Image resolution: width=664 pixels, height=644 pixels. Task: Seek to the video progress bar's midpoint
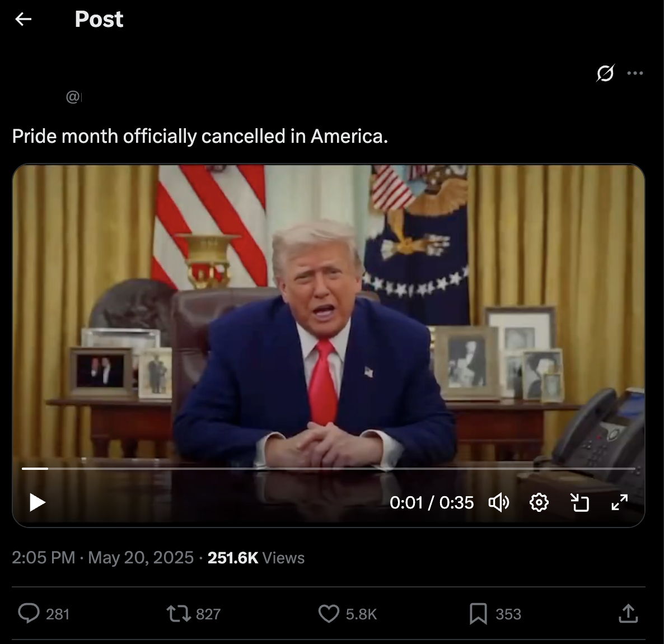click(x=329, y=469)
